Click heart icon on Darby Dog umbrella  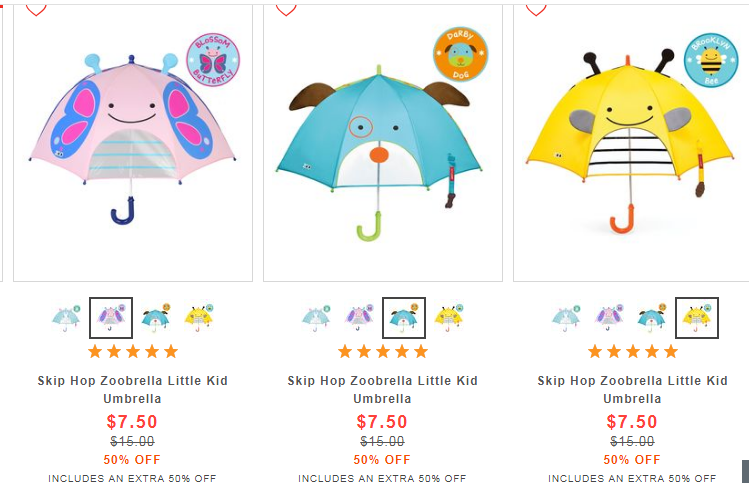pyautogui.click(x=286, y=10)
